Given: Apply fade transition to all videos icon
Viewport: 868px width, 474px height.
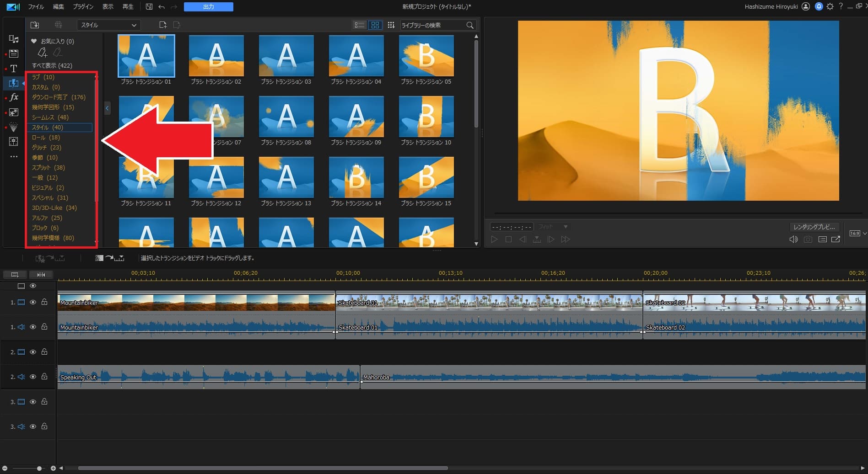Looking at the screenshot, I should (110, 258).
